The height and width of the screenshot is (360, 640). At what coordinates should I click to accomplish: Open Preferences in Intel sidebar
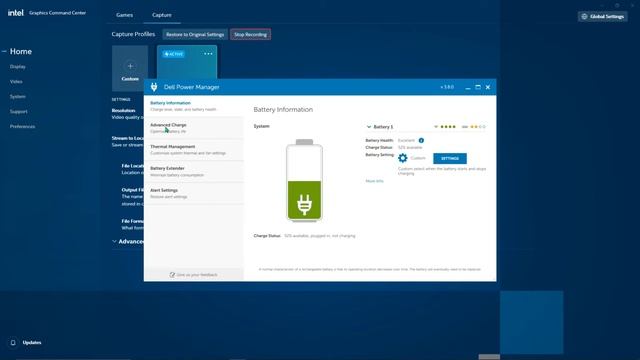click(22, 127)
